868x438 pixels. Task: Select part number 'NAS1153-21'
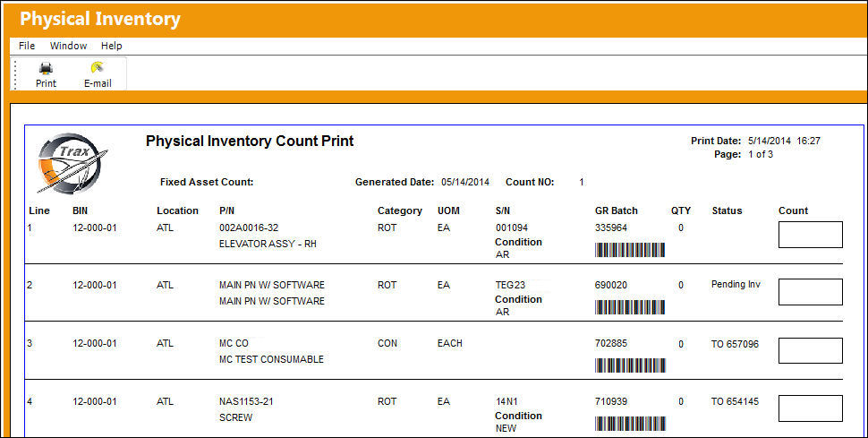click(x=246, y=401)
